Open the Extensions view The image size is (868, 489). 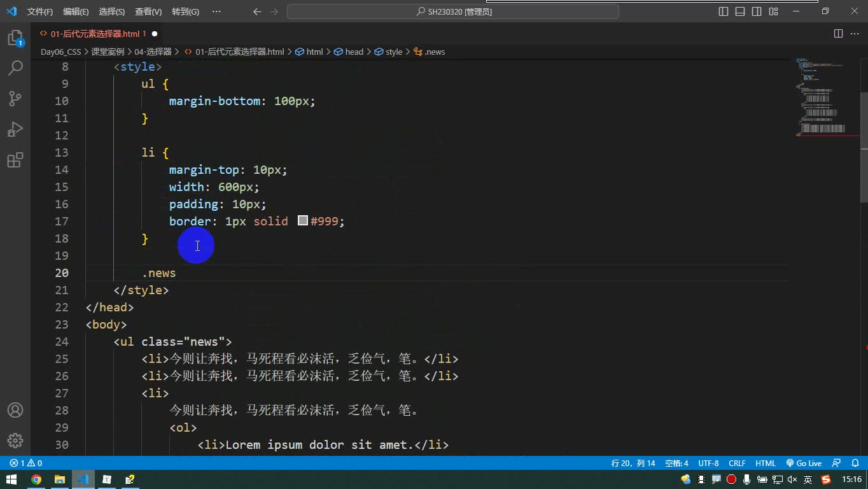[15, 160]
